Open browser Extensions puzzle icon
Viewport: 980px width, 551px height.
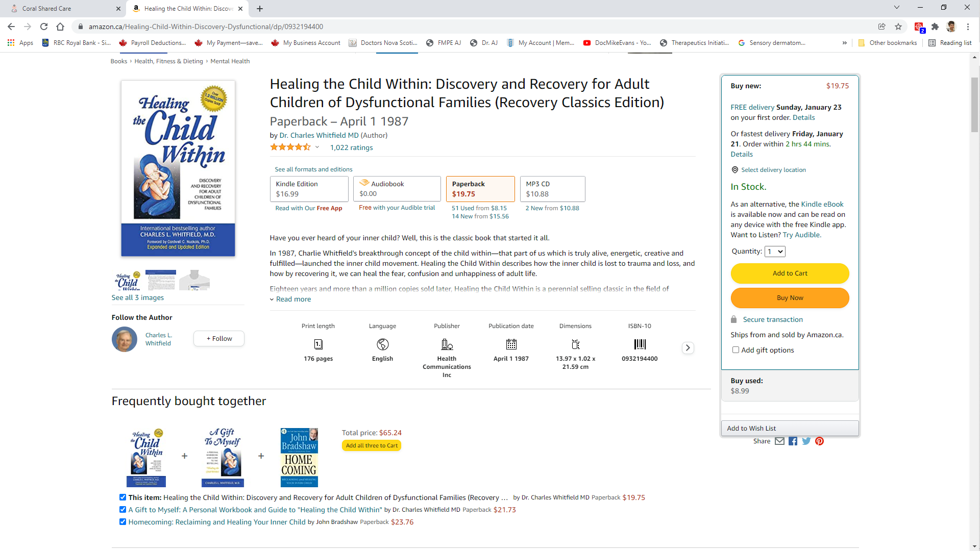[935, 27]
